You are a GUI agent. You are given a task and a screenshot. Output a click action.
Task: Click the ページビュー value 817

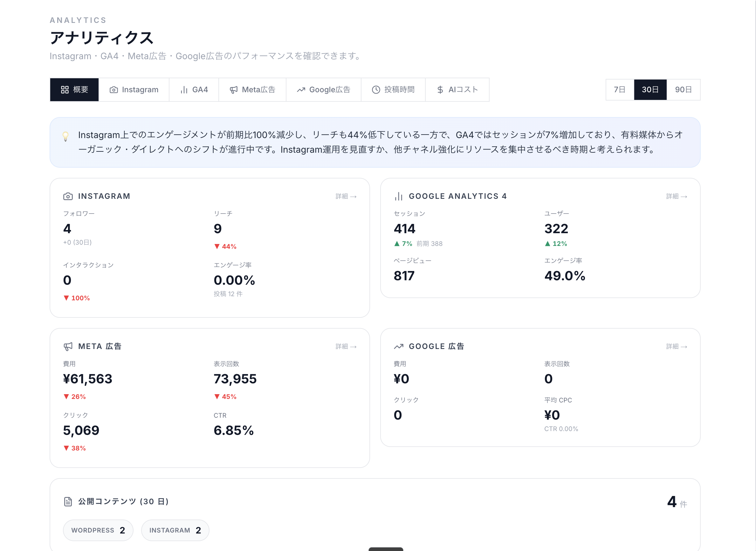[404, 276]
